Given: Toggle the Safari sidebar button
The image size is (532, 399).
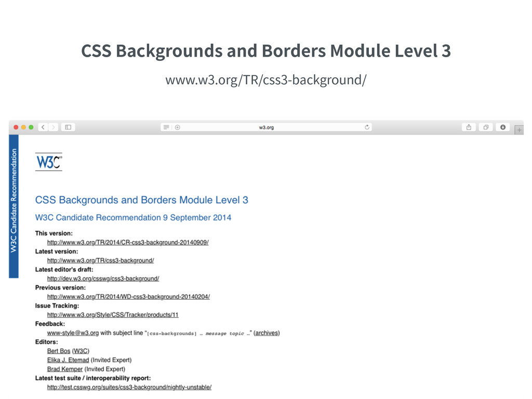Looking at the screenshot, I should tap(68, 127).
